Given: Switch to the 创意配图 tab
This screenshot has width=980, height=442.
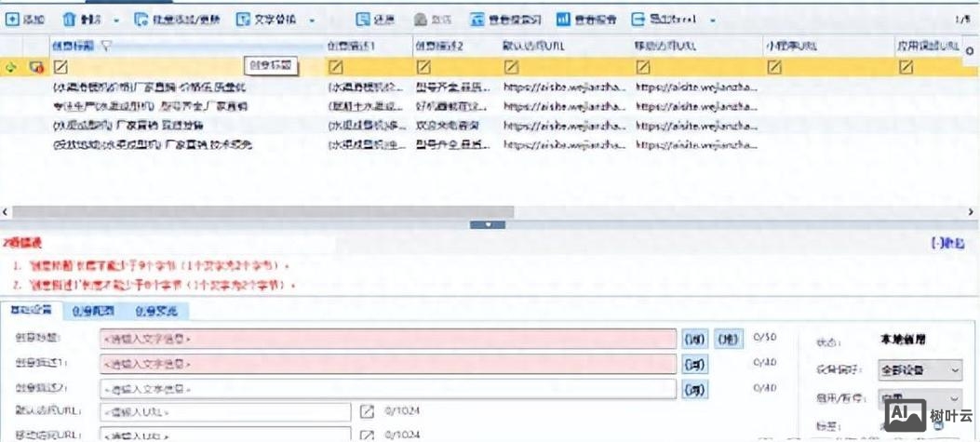Looking at the screenshot, I should click(92, 311).
